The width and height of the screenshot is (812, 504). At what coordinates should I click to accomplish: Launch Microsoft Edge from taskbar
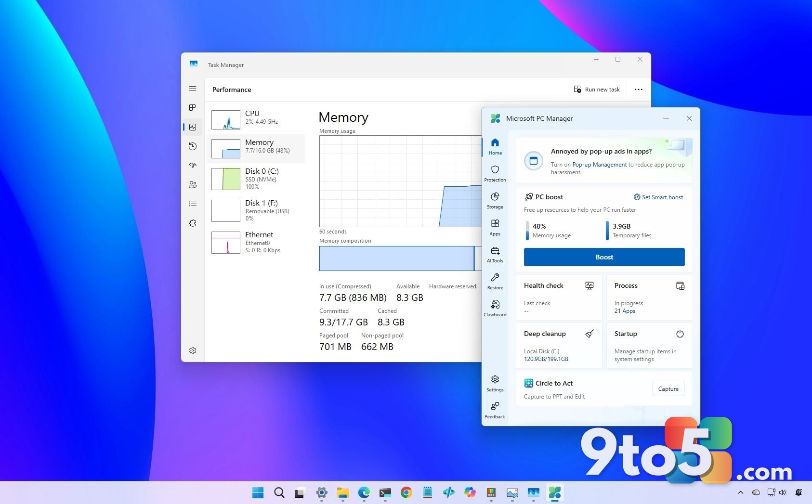pos(364,492)
